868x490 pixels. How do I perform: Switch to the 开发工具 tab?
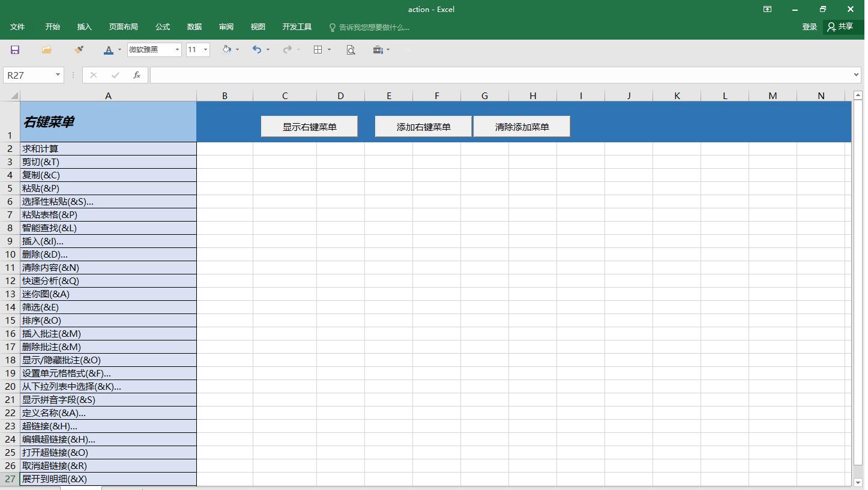coord(297,27)
